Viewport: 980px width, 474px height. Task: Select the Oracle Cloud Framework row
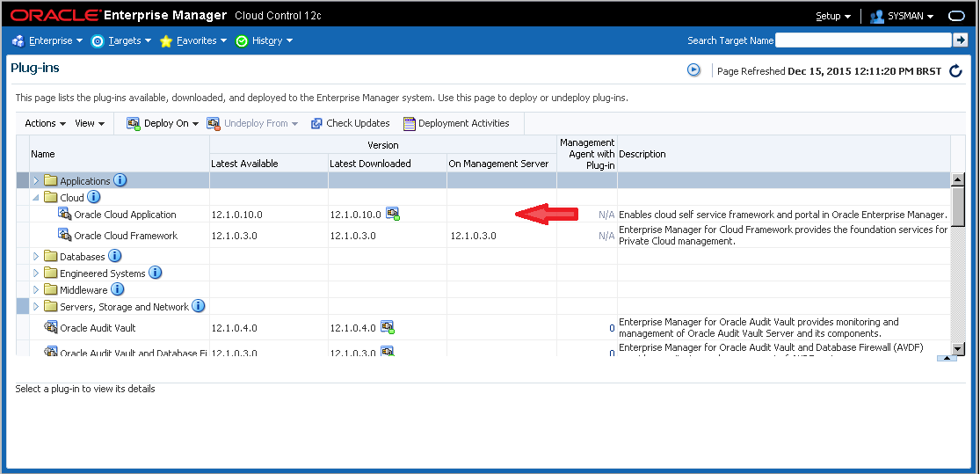pos(483,235)
